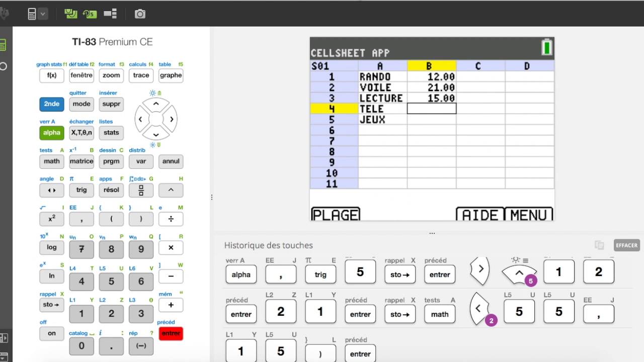Click the mode key
Image resolution: width=644 pixels, height=362 pixels.
[x=82, y=104]
